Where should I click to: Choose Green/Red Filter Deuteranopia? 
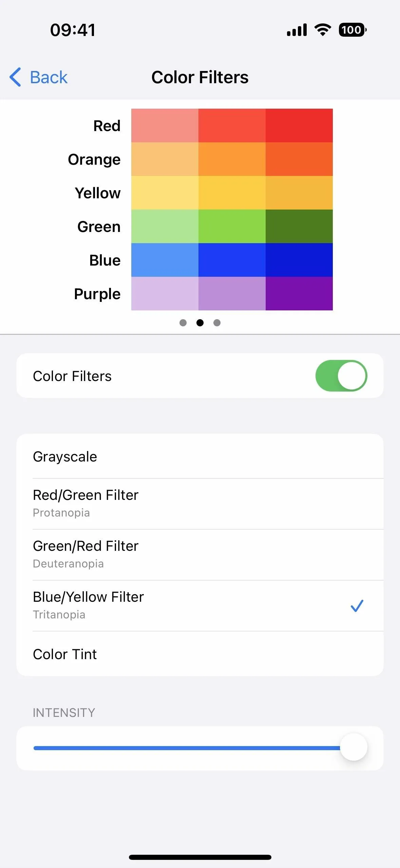[200, 555]
